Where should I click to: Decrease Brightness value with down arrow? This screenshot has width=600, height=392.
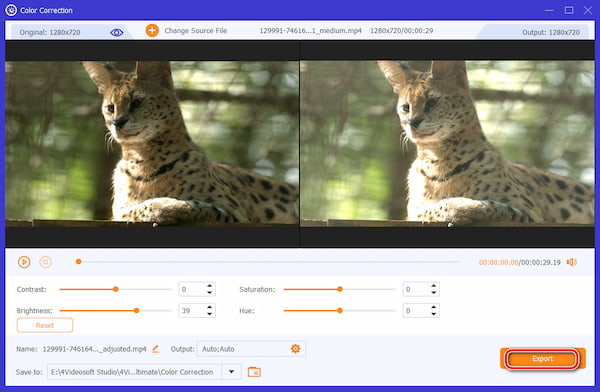tap(209, 314)
